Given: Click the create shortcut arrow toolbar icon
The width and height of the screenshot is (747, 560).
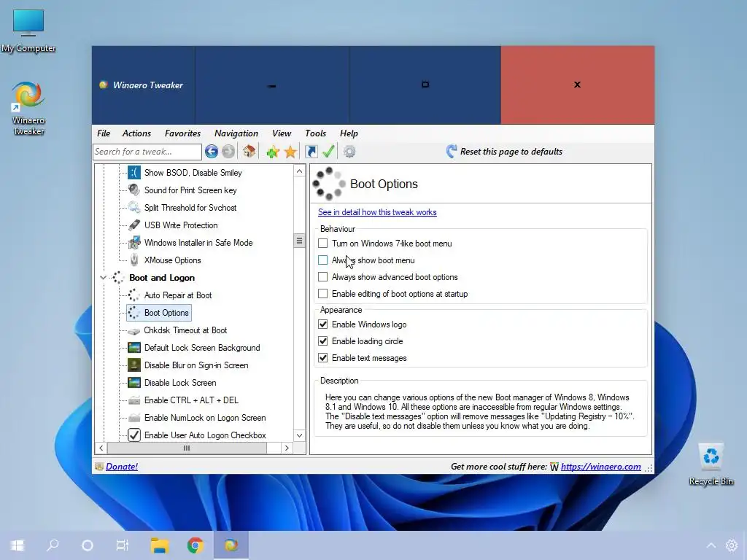Looking at the screenshot, I should (x=311, y=152).
